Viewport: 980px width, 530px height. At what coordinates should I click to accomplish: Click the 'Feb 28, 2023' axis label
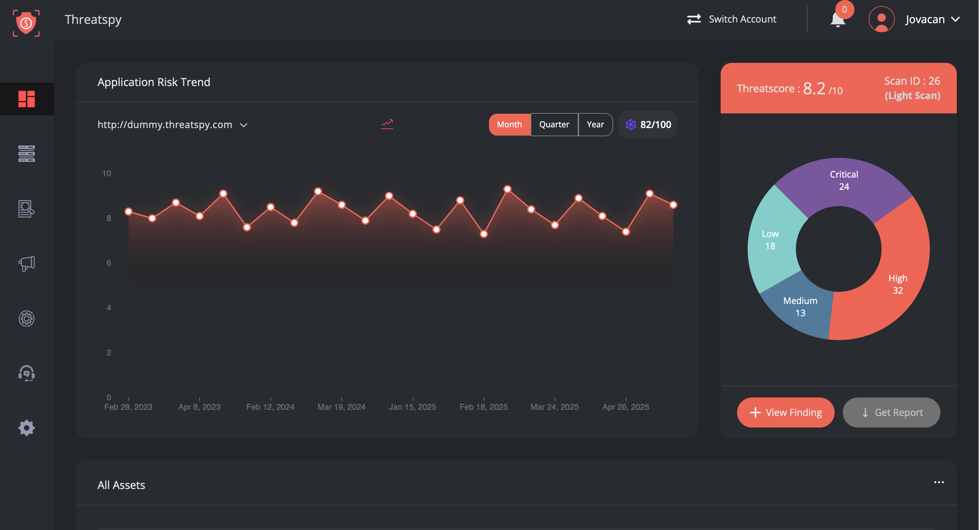pos(128,407)
